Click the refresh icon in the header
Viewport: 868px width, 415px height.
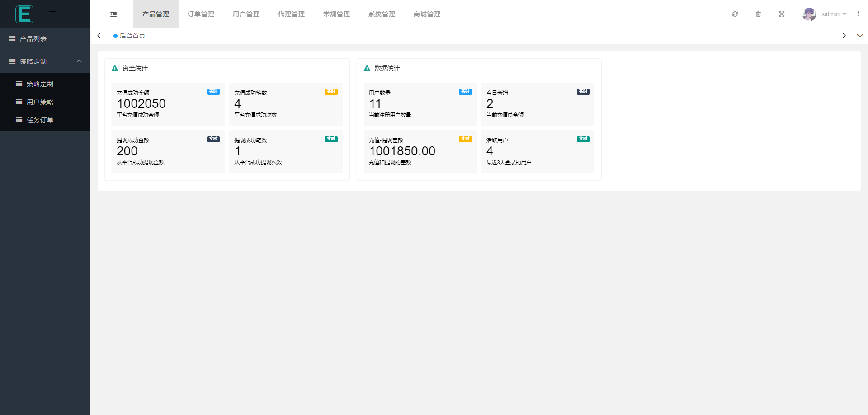[x=735, y=14]
